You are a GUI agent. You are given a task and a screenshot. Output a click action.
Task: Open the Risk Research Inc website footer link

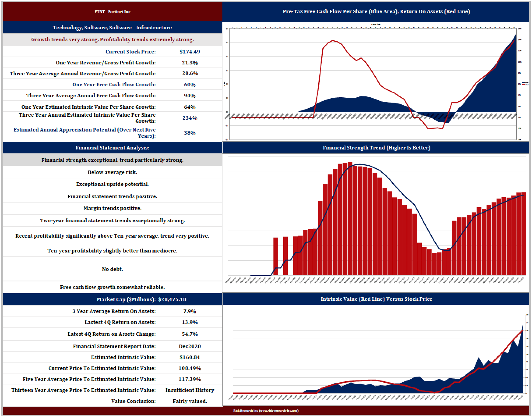tap(266, 411)
